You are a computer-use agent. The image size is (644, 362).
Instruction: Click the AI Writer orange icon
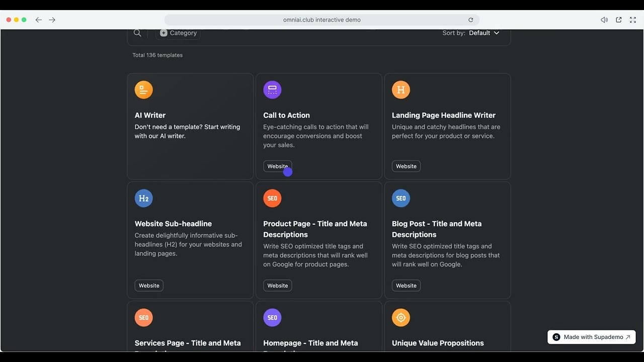[x=144, y=90]
